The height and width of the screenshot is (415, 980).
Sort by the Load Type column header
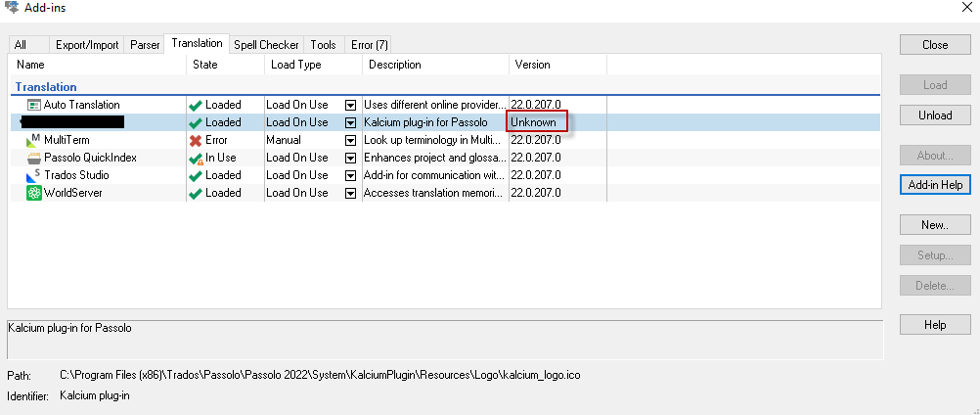coord(313,65)
